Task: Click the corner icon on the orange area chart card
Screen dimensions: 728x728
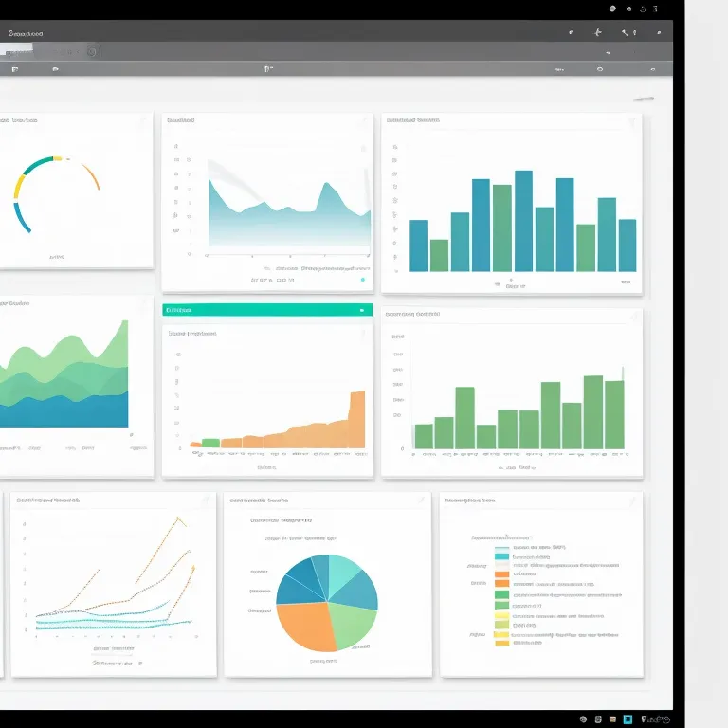Action: tap(362, 334)
